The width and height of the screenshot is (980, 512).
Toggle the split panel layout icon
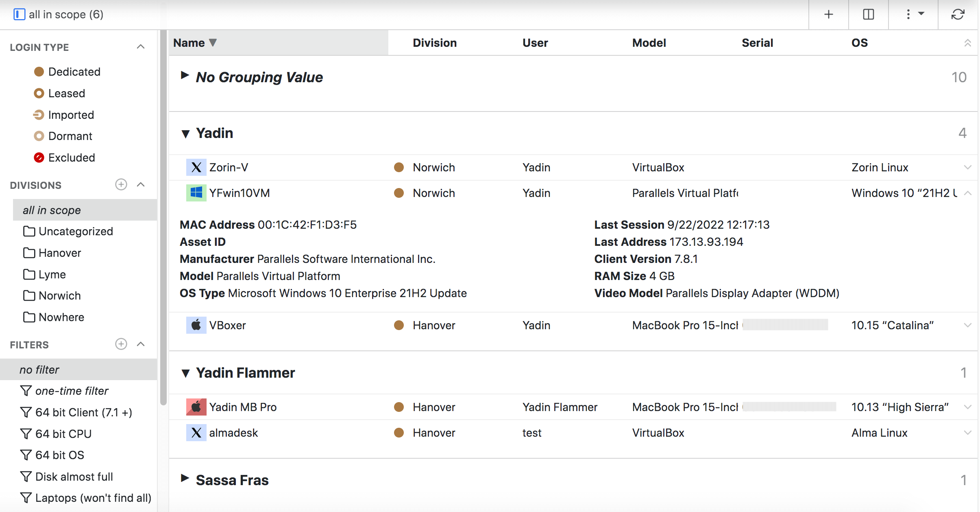point(868,15)
